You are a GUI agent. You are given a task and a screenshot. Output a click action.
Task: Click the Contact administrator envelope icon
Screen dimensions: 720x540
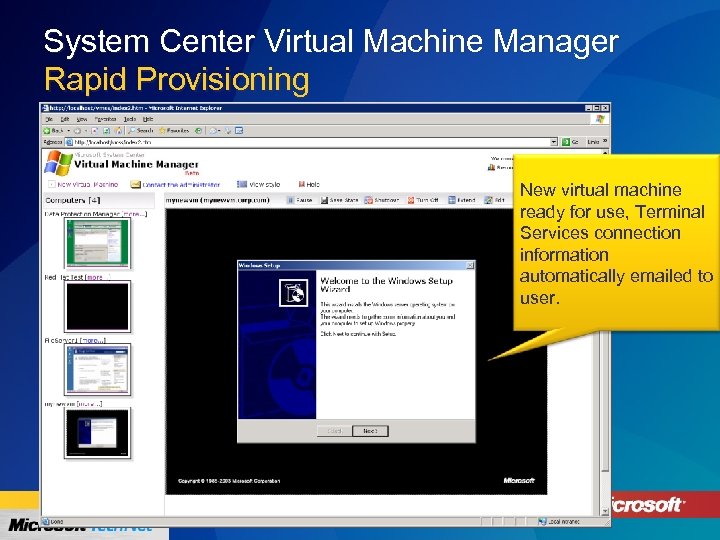(135, 184)
